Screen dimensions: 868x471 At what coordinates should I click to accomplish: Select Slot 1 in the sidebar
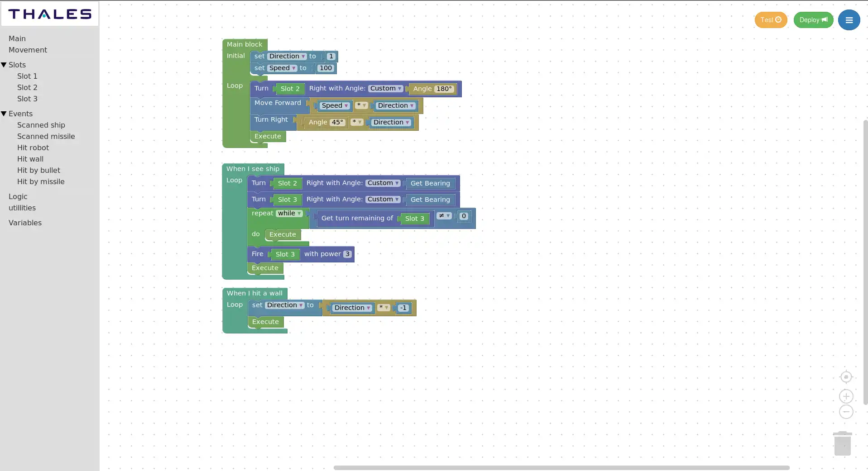27,76
